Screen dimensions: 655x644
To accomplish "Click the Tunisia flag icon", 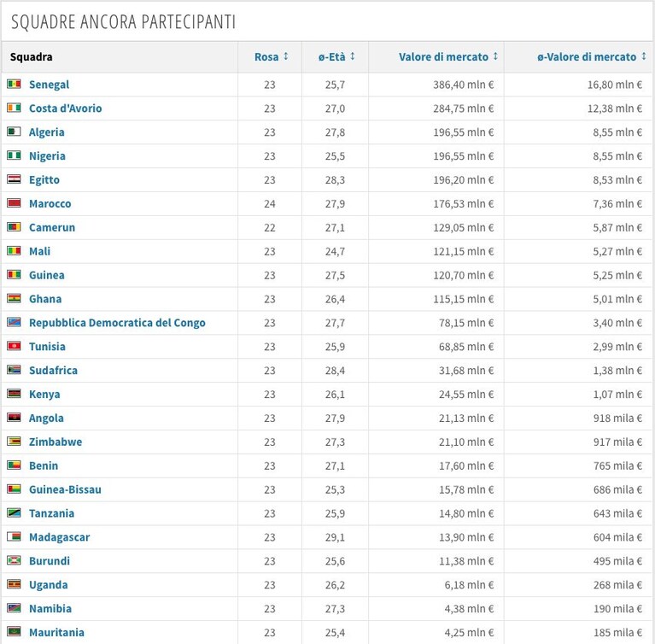I will point(14,346).
